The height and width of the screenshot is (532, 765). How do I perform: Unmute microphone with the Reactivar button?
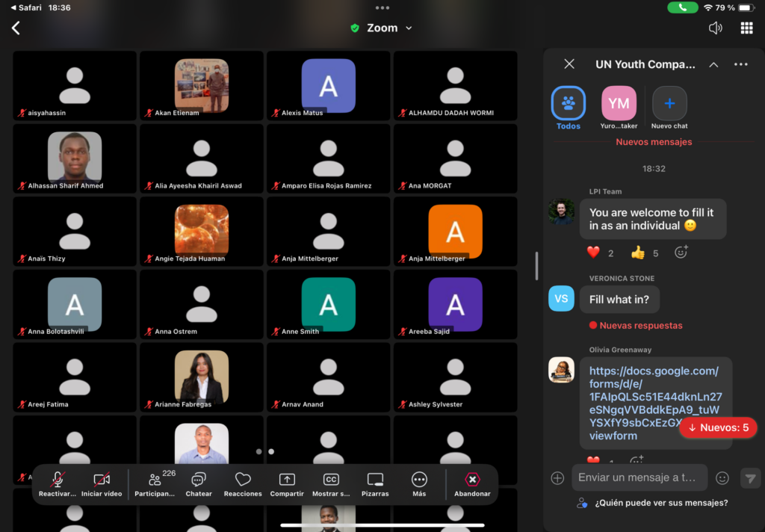58,483
